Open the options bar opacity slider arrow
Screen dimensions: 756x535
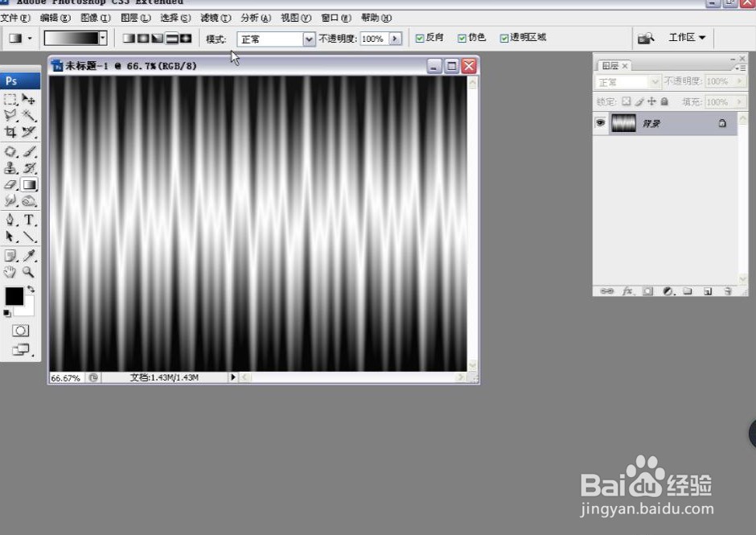(396, 39)
